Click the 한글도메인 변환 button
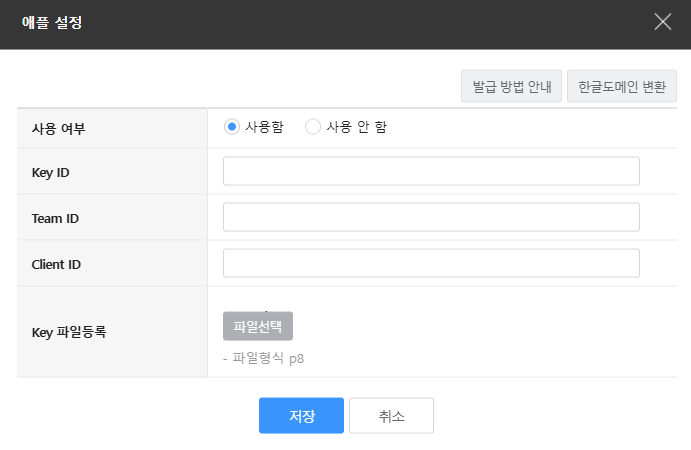 point(622,86)
